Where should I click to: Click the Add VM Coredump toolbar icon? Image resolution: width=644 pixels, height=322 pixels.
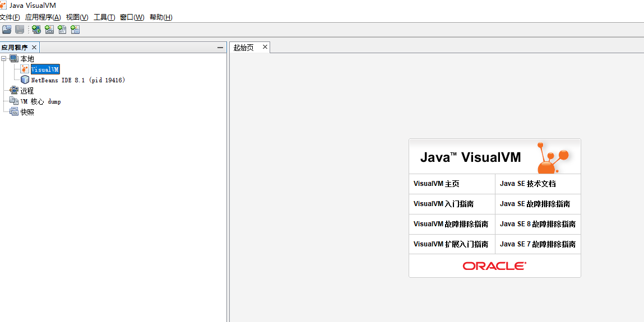tap(62, 30)
